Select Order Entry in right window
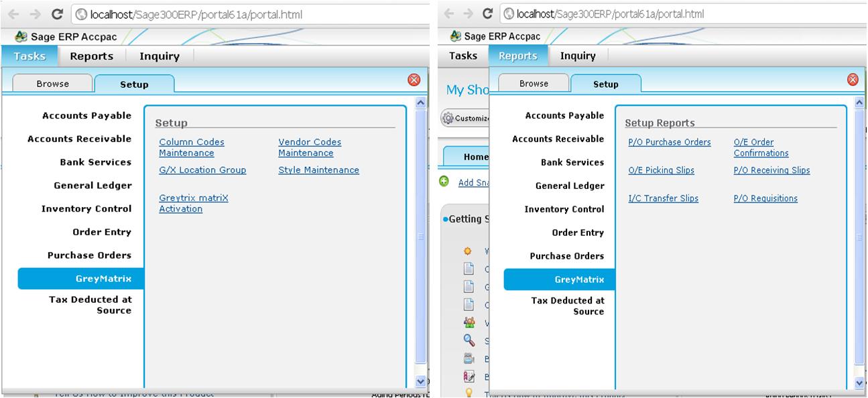The height and width of the screenshot is (398, 868). [x=578, y=233]
